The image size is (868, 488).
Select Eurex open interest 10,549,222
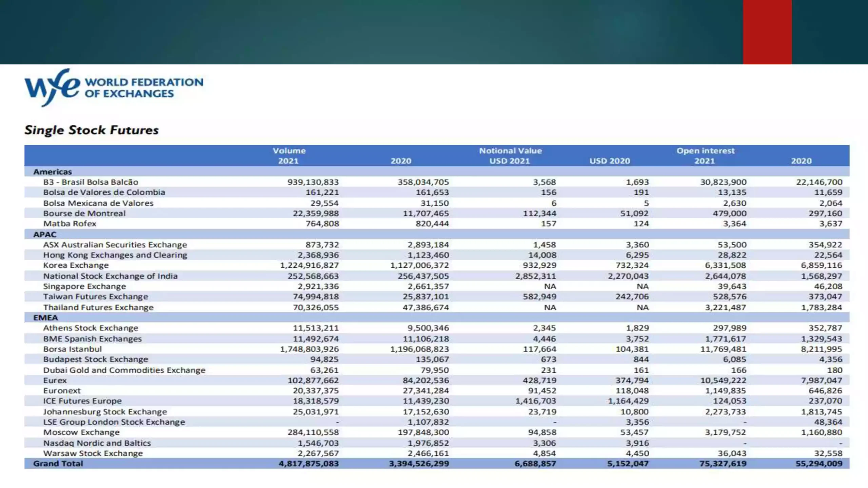[x=723, y=380]
